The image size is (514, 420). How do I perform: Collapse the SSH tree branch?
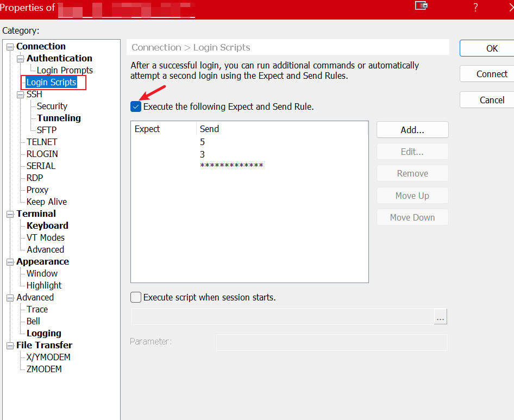point(20,94)
